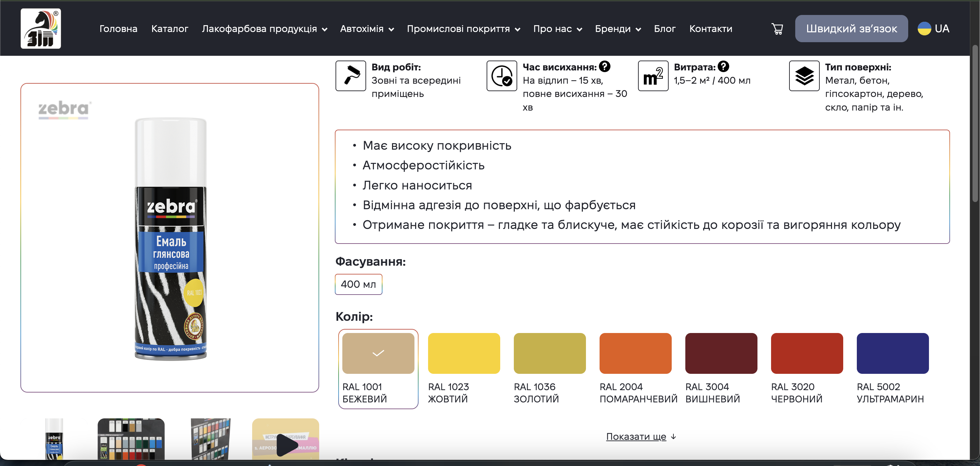
Task: Open the shopping cart icon
Action: (777, 29)
